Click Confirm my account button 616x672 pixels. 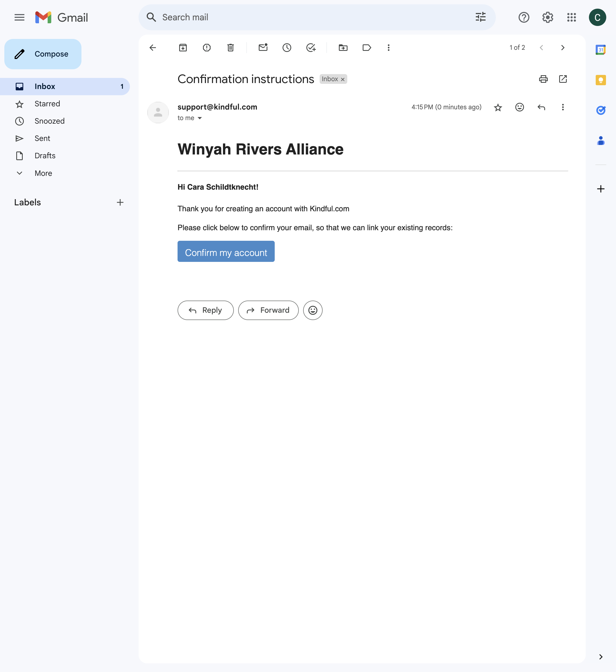[x=226, y=251]
